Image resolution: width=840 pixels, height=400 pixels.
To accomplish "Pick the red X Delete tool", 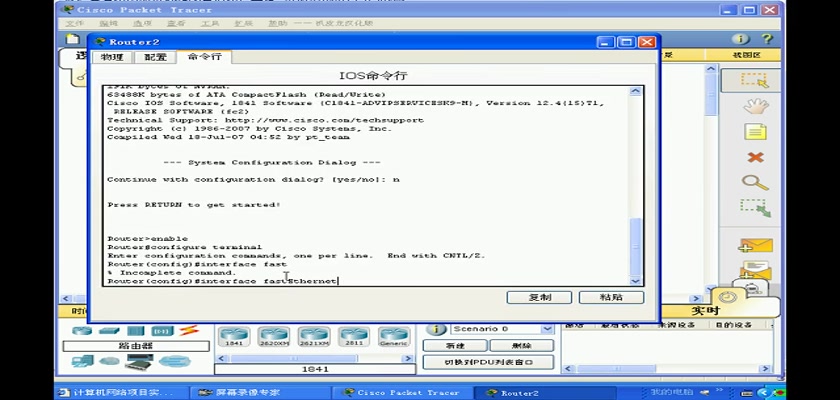I will (x=755, y=157).
